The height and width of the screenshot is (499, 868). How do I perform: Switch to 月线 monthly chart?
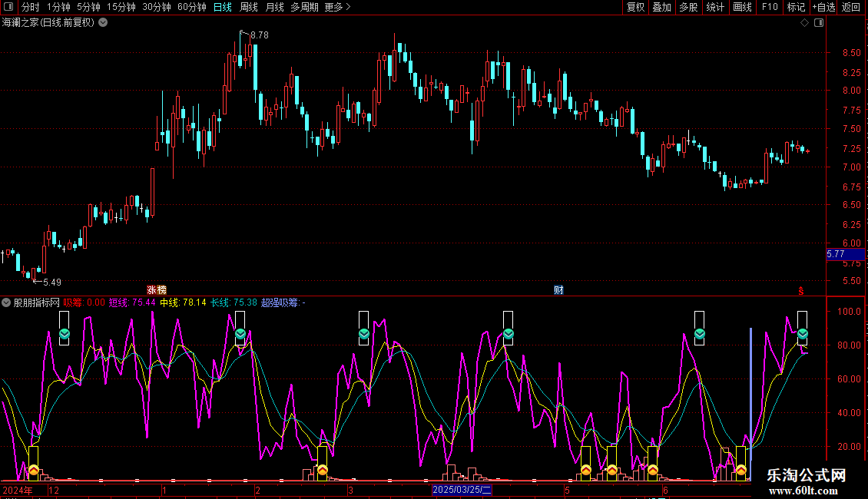pos(274,7)
